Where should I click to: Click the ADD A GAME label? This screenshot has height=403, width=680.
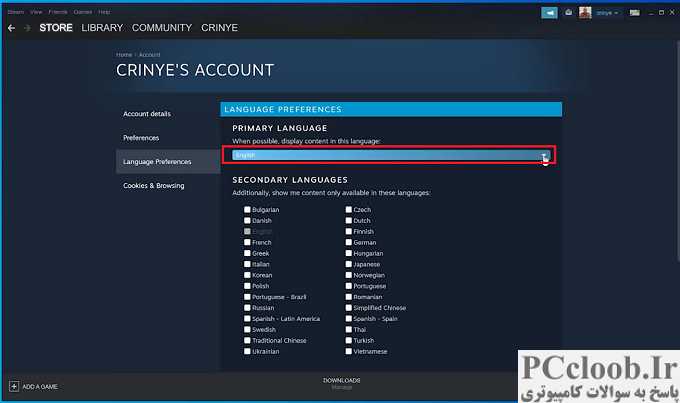coord(40,387)
